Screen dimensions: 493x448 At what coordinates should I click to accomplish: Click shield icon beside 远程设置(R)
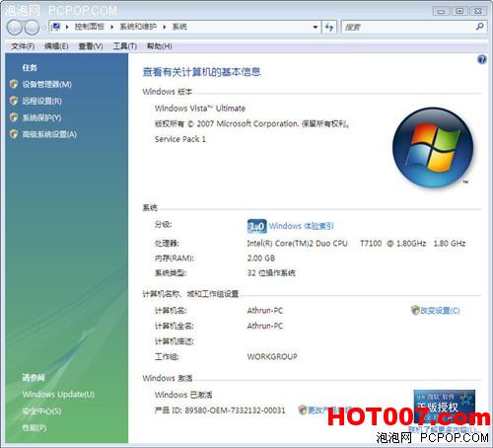pos(14,101)
